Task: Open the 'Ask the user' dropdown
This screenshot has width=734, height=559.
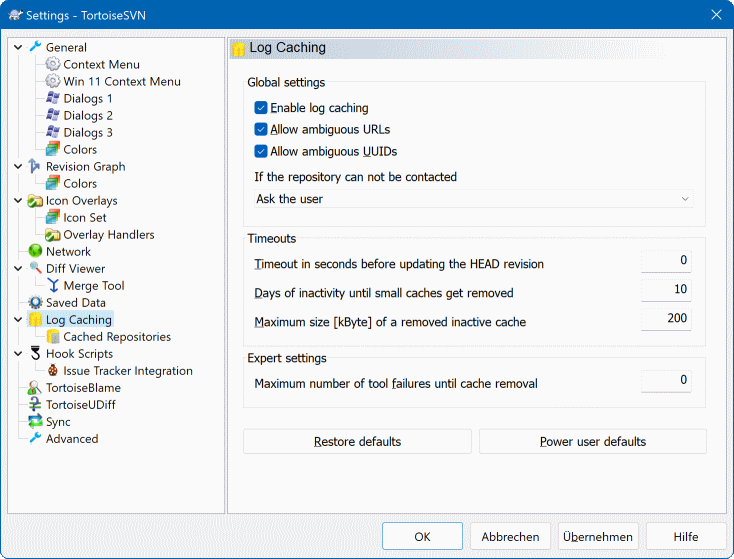Action: click(473, 199)
